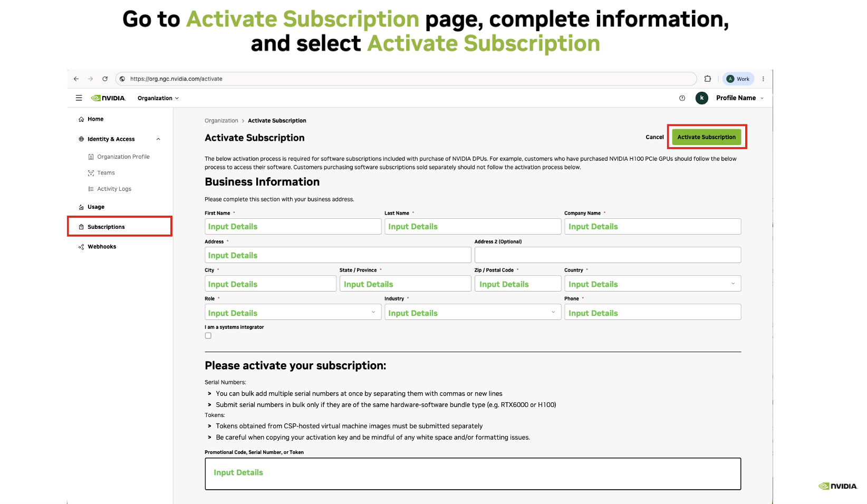This screenshot has width=867, height=504.
Task: Click the Phone input field
Action: [x=653, y=312]
